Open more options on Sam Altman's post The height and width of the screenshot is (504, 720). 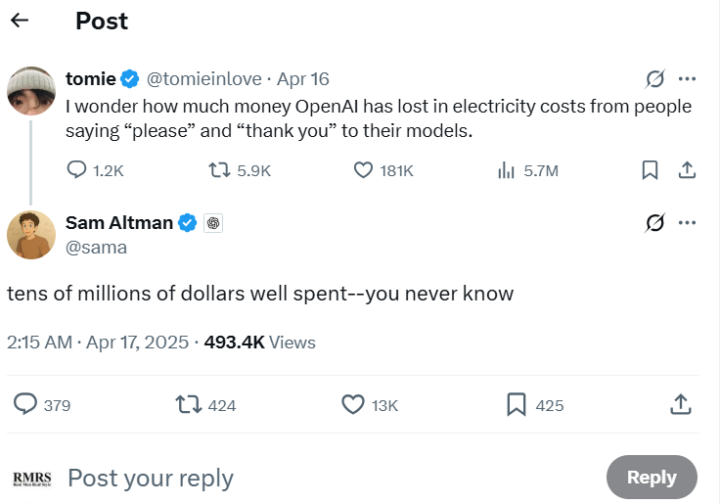(x=687, y=223)
